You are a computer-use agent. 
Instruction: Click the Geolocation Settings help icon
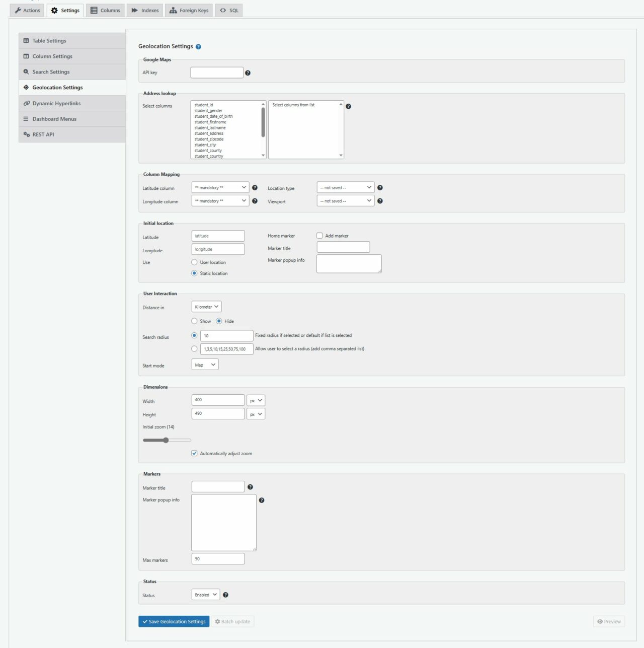[x=198, y=46]
